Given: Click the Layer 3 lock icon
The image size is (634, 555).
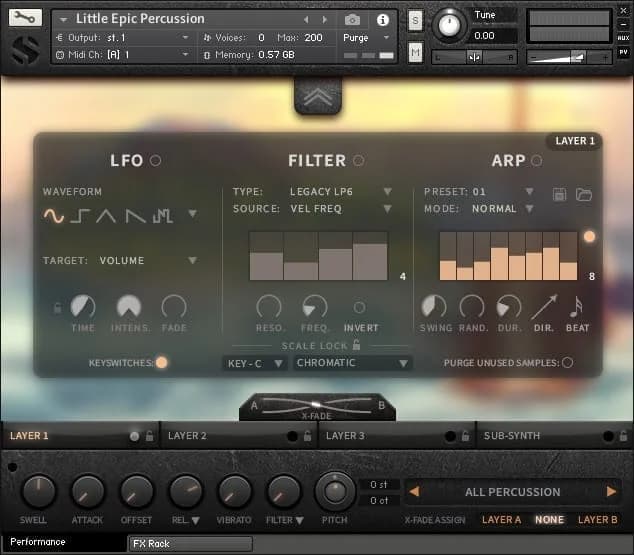Looking at the screenshot, I should (x=465, y=436).
